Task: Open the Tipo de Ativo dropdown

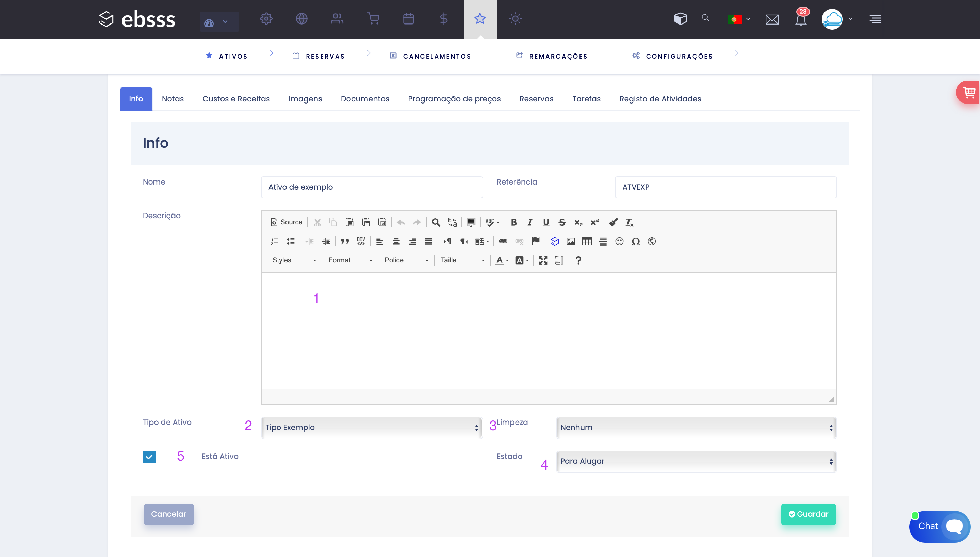Action: (372, 427)
